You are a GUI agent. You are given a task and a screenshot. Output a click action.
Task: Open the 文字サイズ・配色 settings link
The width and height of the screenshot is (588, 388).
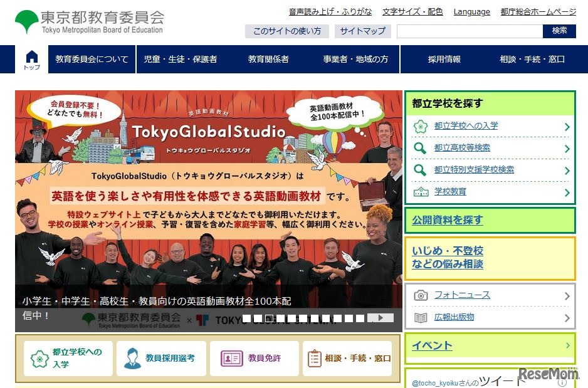pos(412,12)
